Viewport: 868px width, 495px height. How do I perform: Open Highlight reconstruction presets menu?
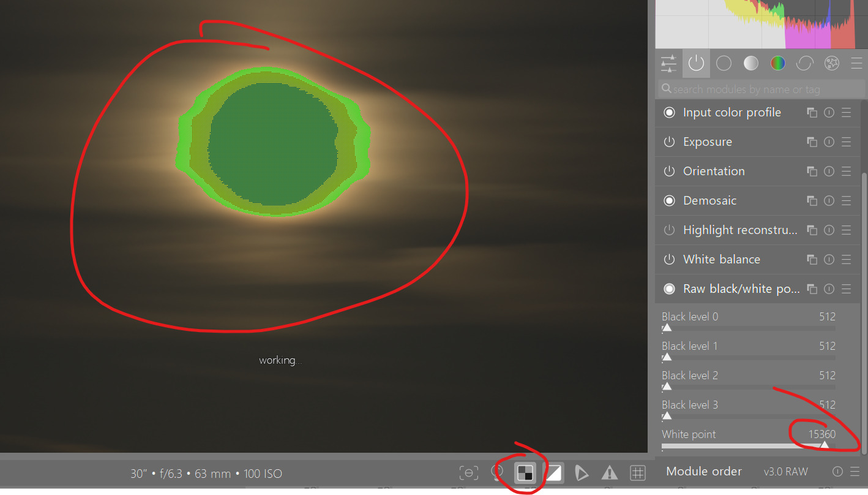pyautogui.click(x=847, y=230)
